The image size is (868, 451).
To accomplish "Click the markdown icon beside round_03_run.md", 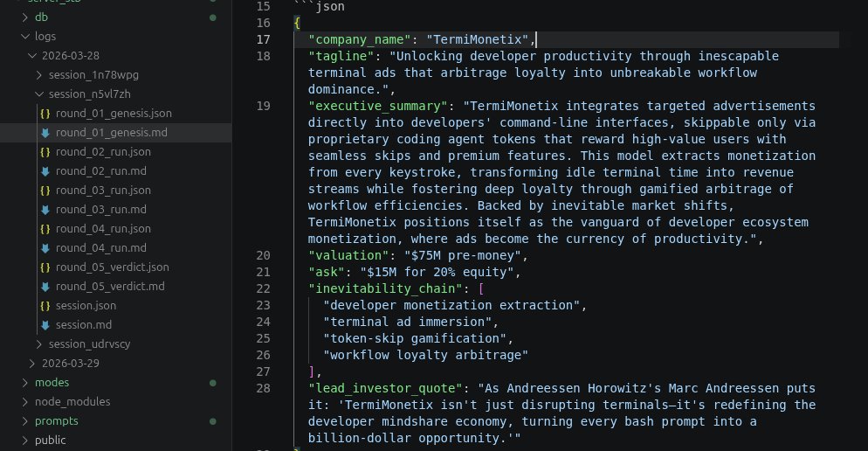I will (x=45, y=210).
